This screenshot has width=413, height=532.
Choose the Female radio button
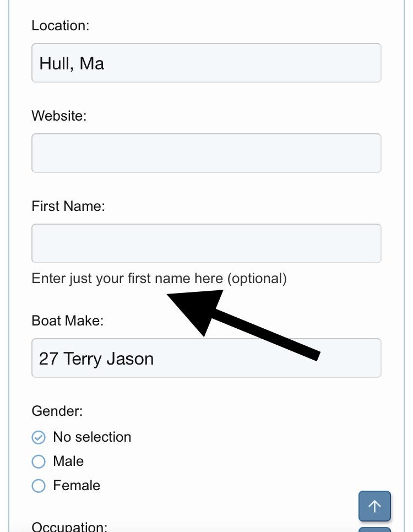click(39, 486)
